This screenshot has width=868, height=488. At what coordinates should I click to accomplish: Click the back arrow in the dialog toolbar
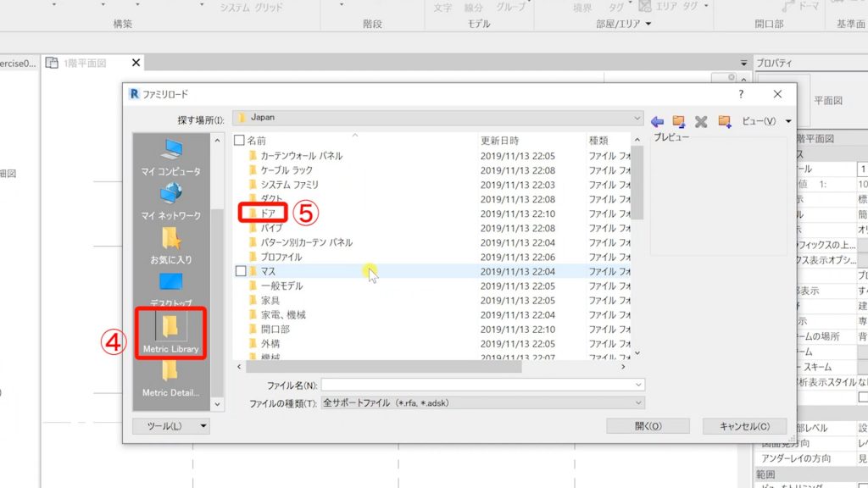pos(657,121)
